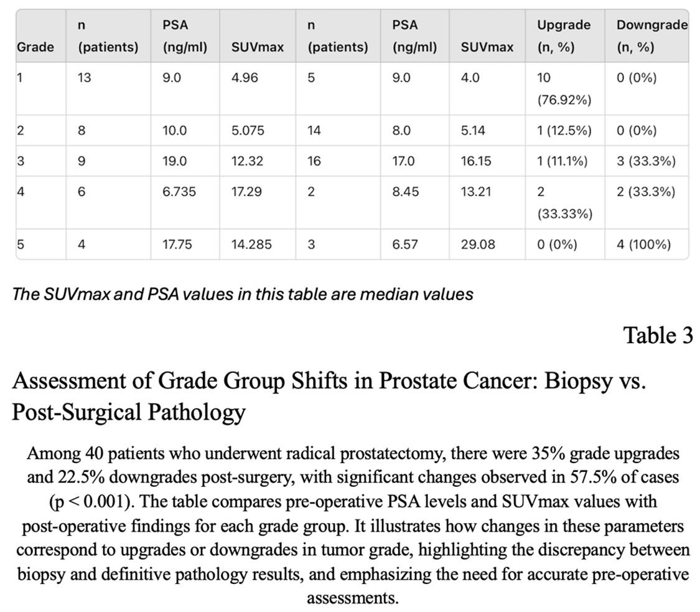Click the Grade column header
Viewport: 700px width, 612px height.
35,47
